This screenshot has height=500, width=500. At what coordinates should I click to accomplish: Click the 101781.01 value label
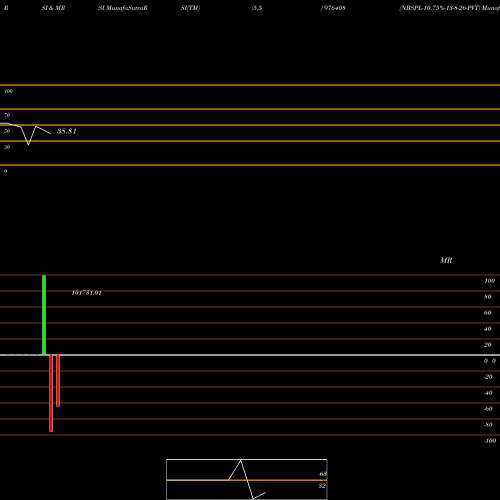87,293
